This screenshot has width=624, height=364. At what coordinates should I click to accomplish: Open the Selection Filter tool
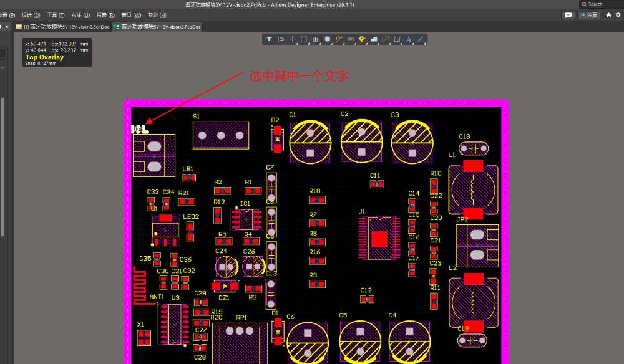270,39
